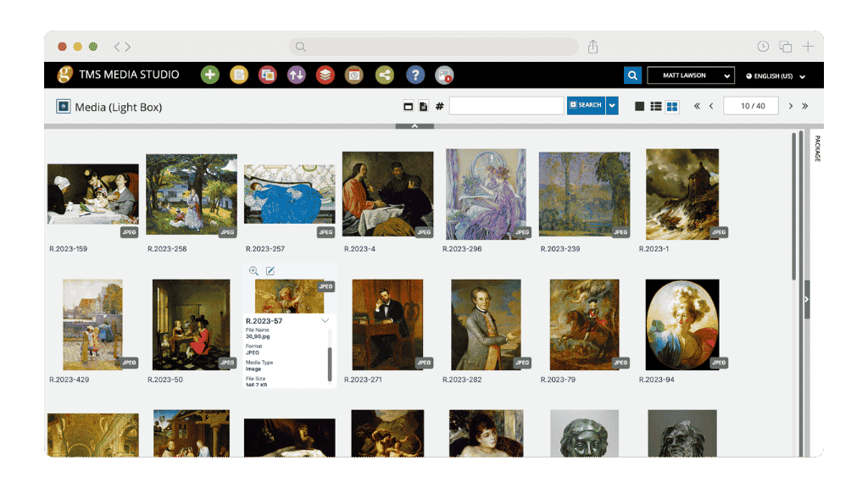
Task: Select the R.2023-271 thumbnail
Action: (x=387, y=324)
